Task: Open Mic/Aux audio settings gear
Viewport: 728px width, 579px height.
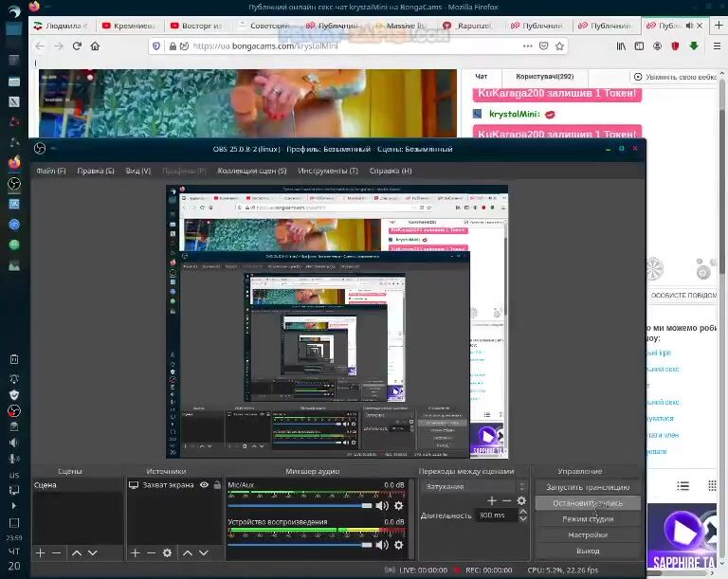Action: point(399,506)
